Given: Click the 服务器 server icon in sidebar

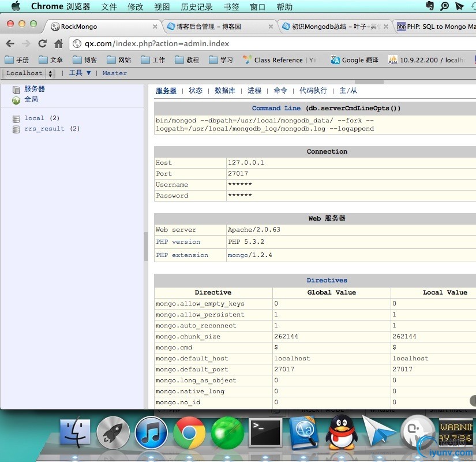Looking at the screenshot, I should 16,90.
